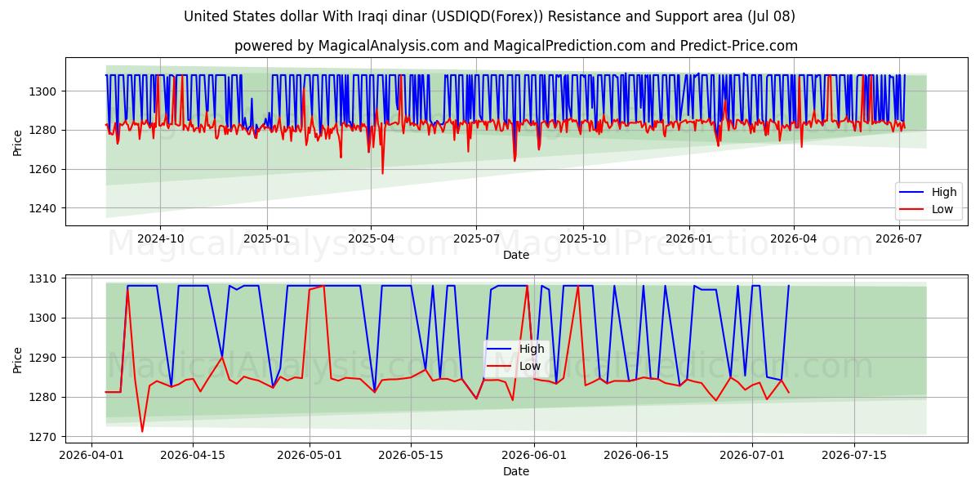The height and width of the screenshot is (490, 980).
Task: Click the 2026-01 x-axis tick label
Action: (689, 238)
